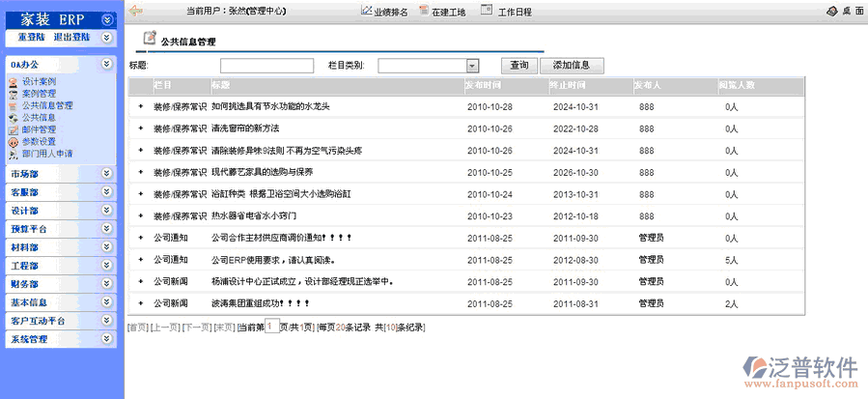The height and width of the screenshot is (399, 868).
Task: Expand the 设计部 section chevron
Action: [107, 211]
